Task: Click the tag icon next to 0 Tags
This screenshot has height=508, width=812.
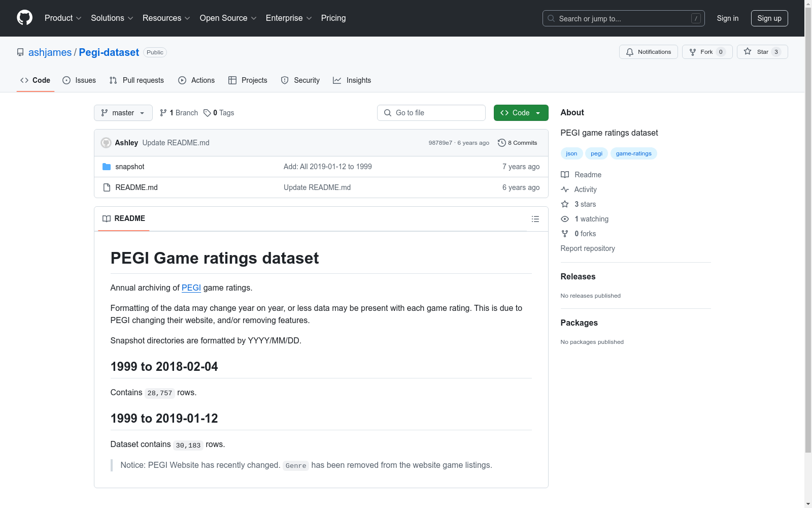Action: click(207, 113)
